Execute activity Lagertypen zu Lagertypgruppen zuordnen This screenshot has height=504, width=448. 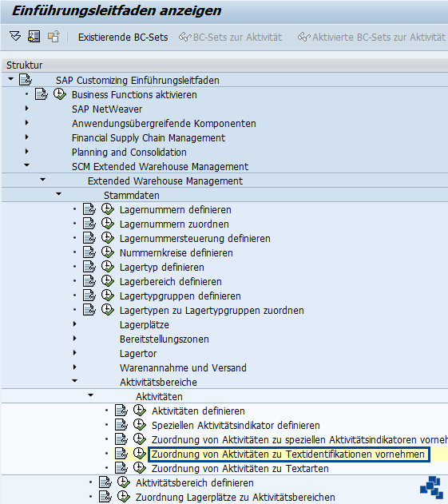[x=108, y=310]
